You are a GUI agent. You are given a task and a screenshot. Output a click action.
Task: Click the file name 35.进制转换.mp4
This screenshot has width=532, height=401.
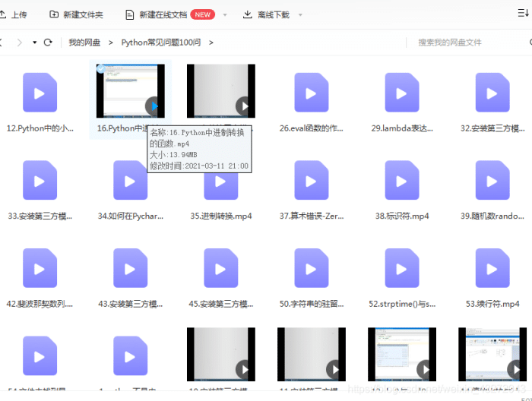(221, 216)
